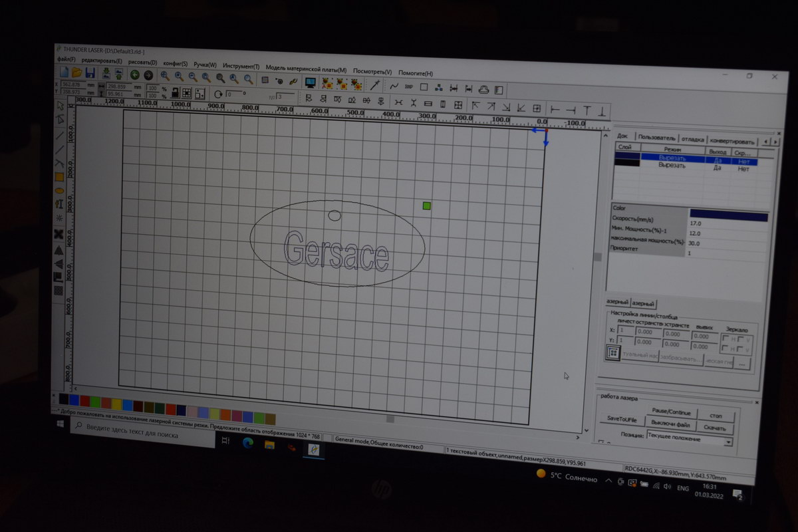The height and width of the screenshot is (532, 798).
Task: Click the align-to-bottom-right corner arrow icon
Action: [505, 107]
